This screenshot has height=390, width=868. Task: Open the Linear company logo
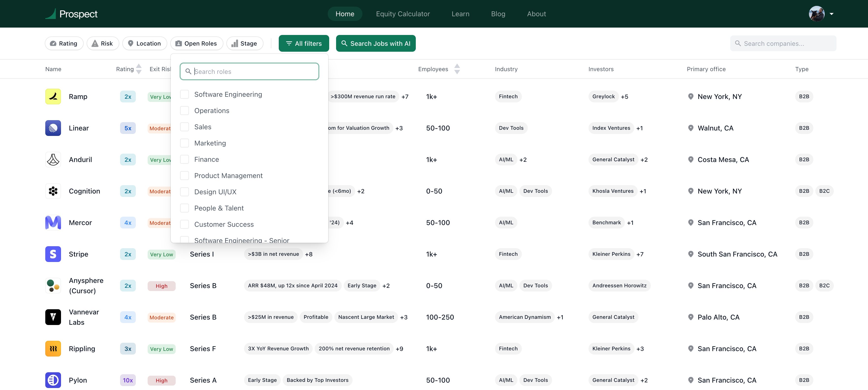point(53,128)
